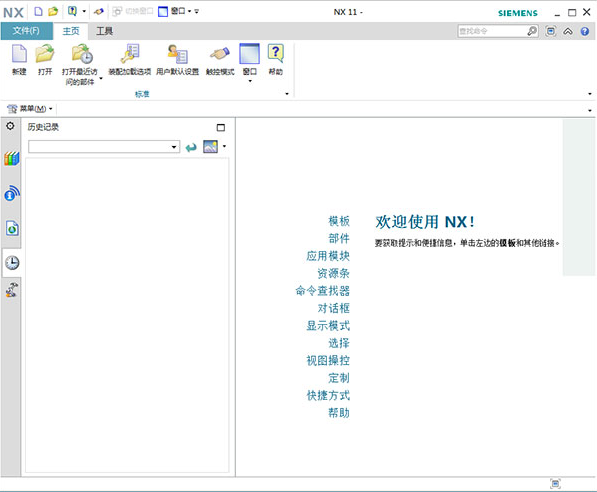Image resolution: width=597 pixels, height=492 pixels.
Task: Maximize the History (历史记录) panel
Action: point(221,128)
